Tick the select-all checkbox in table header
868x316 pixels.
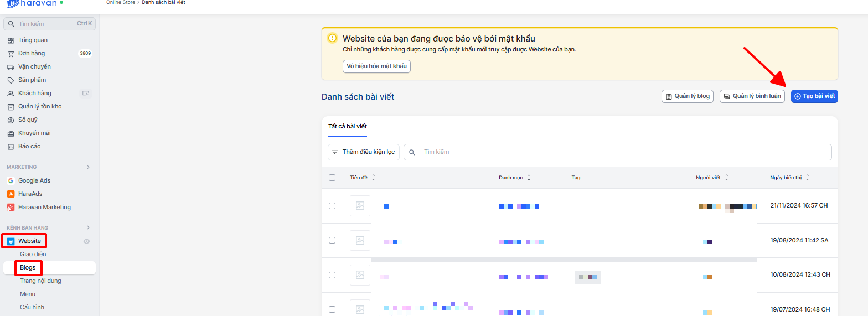(x=332, y=178)
